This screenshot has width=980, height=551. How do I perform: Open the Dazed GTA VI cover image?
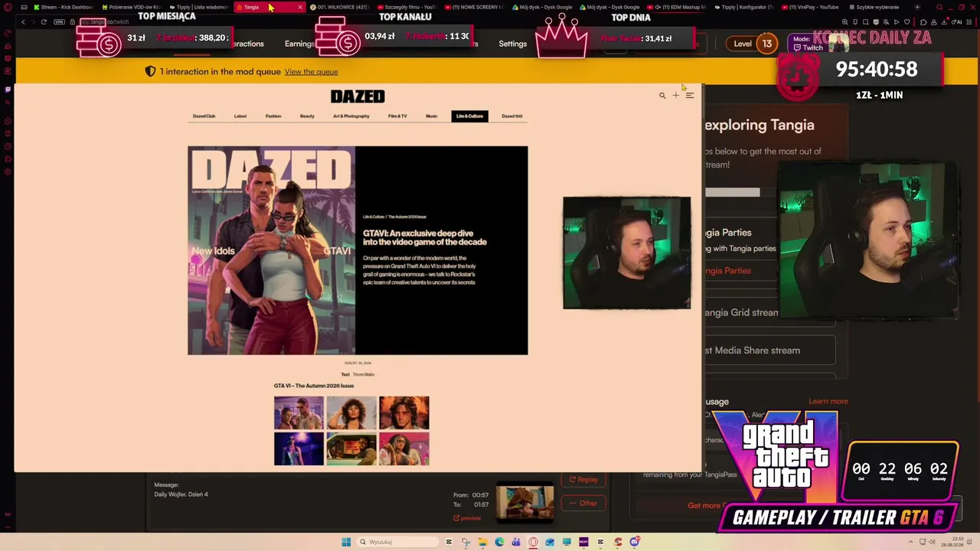272,250
